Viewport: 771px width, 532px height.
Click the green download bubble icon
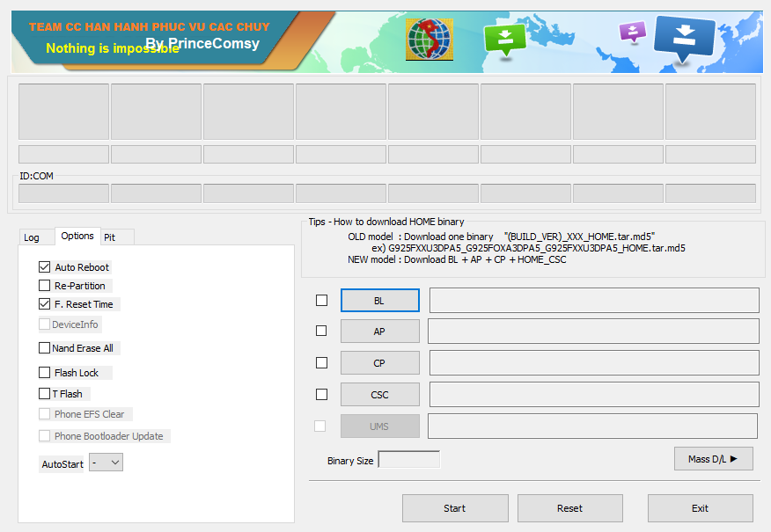(x=504, y=38)
